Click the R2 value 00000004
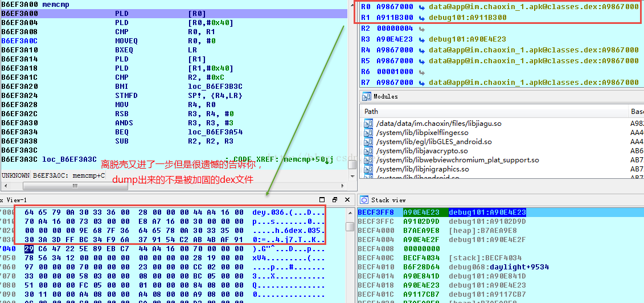The height and width of the screenshot is (303, 644). [x=395, y=28]
